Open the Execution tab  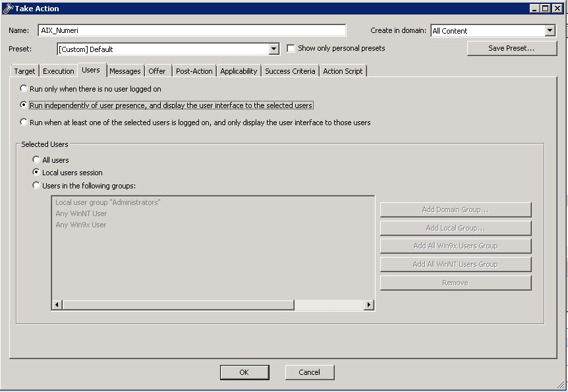58,70
